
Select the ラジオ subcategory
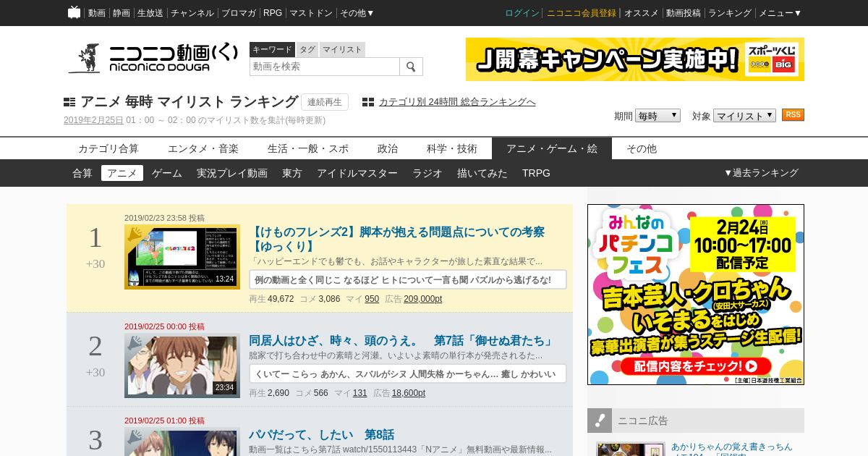point(427,173)
